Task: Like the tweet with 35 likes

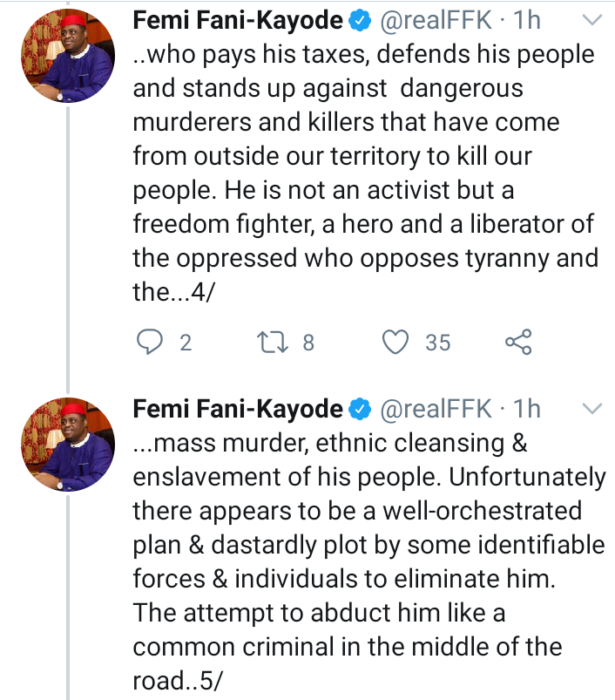Action: pos(395,342)
